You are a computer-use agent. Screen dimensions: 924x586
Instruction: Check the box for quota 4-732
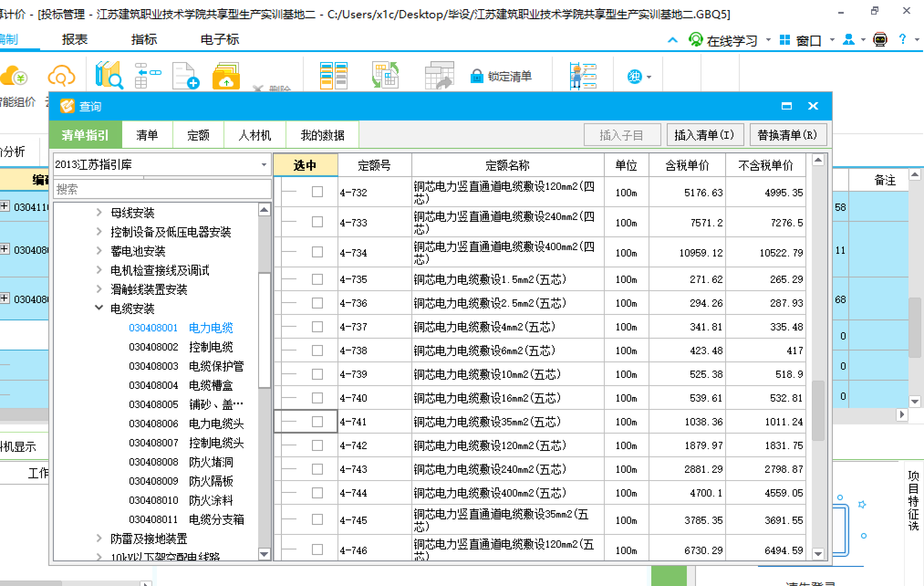tap(317, 192)
